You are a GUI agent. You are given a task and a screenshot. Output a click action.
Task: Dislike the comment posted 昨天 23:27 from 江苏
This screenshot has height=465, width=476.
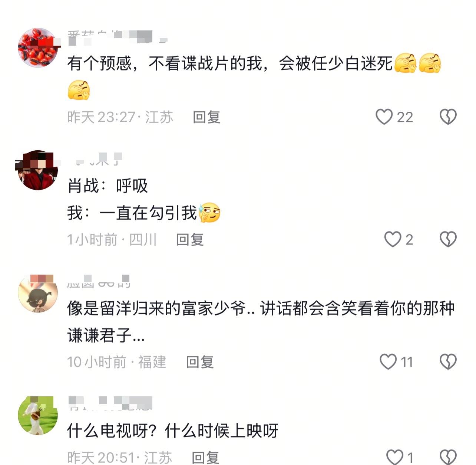(448, 117)
